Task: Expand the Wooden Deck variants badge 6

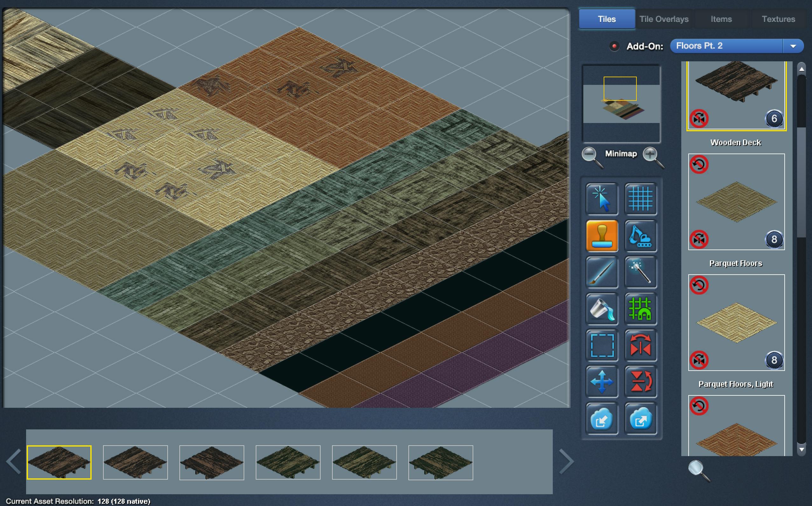Action: point(774,119)
